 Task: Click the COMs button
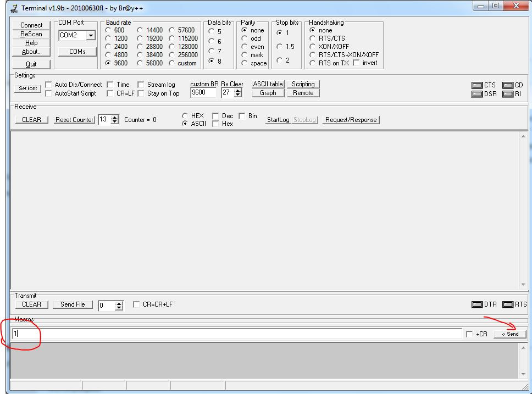pyautogui.click(x=77, y=52)
